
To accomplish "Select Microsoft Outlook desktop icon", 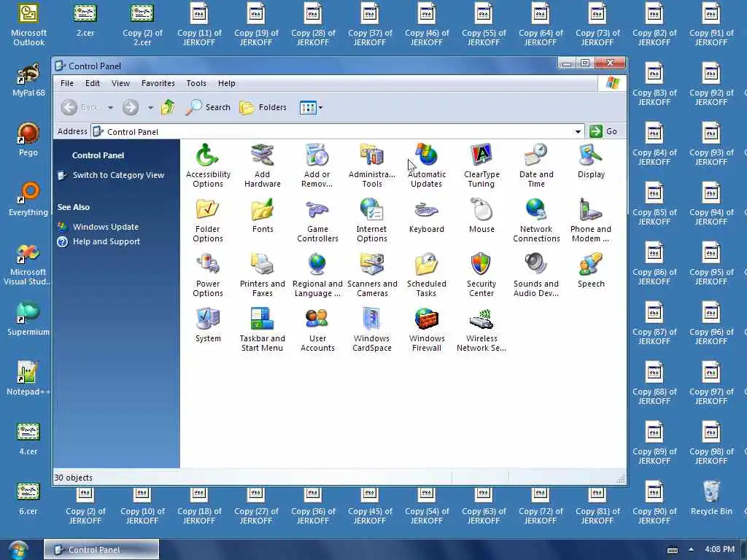I will (x=28, y=24).
